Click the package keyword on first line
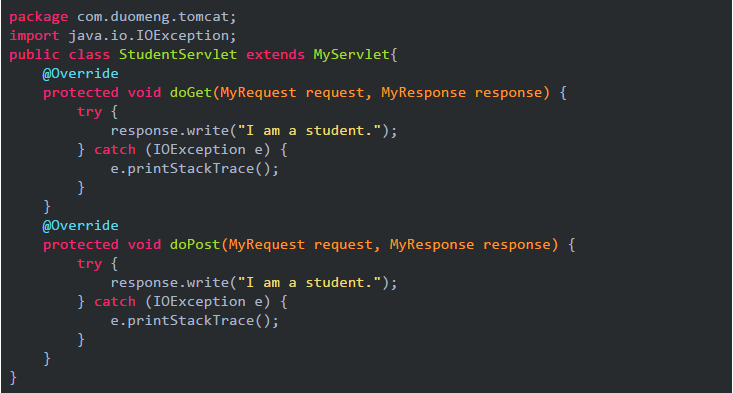Image resolution: width=733 pixels, height=393 pixels. (x=38, y=17)
